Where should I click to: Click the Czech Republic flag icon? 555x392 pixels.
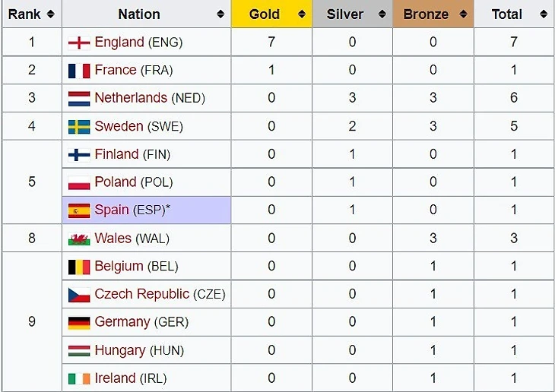tap(79, 295)
